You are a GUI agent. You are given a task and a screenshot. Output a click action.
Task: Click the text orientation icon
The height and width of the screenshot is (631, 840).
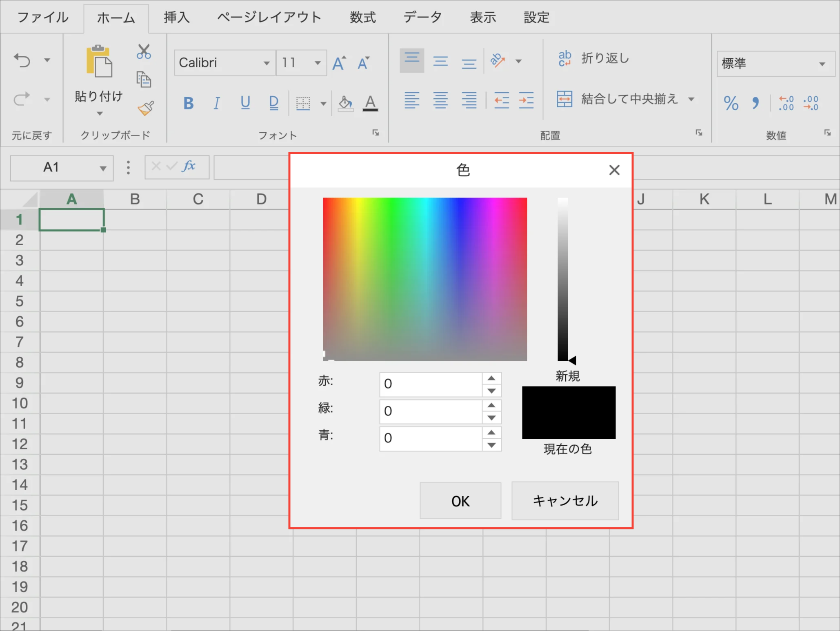coord(498,61)
